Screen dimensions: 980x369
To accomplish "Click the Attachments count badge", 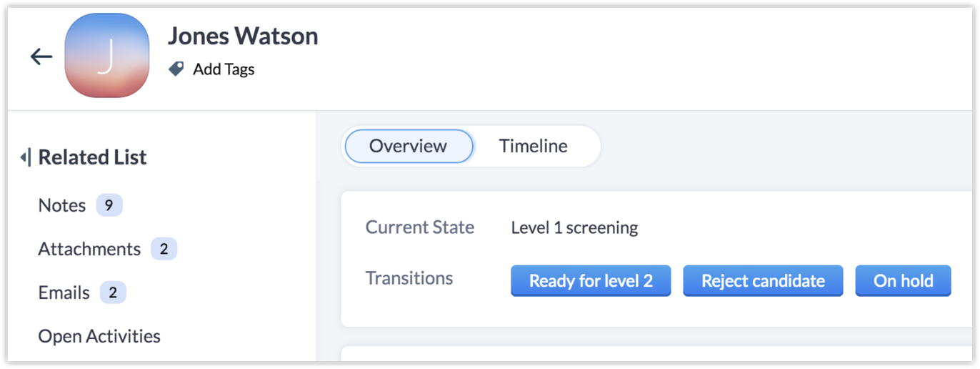I will [164, 249].
